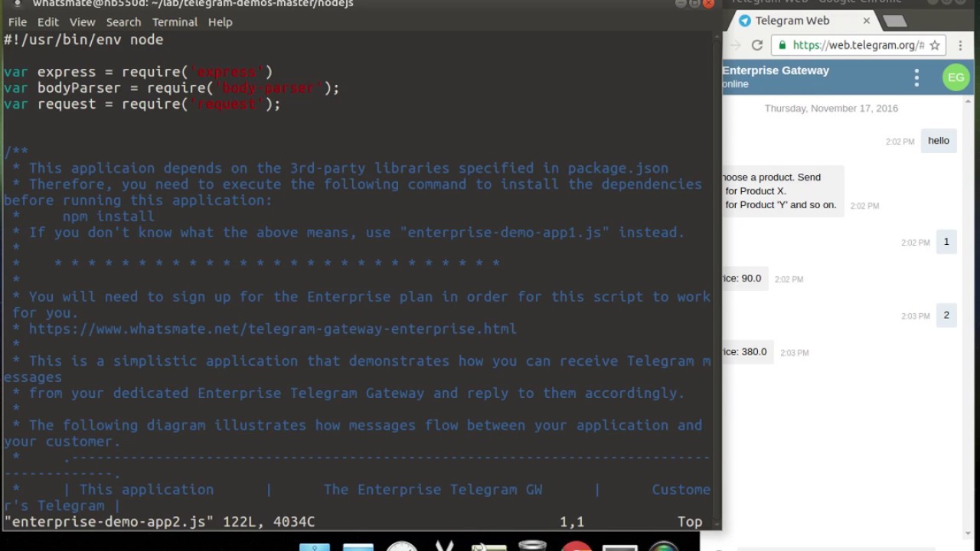Click the 'for Product X.' message line
The image size is (980, 551).
756,191
